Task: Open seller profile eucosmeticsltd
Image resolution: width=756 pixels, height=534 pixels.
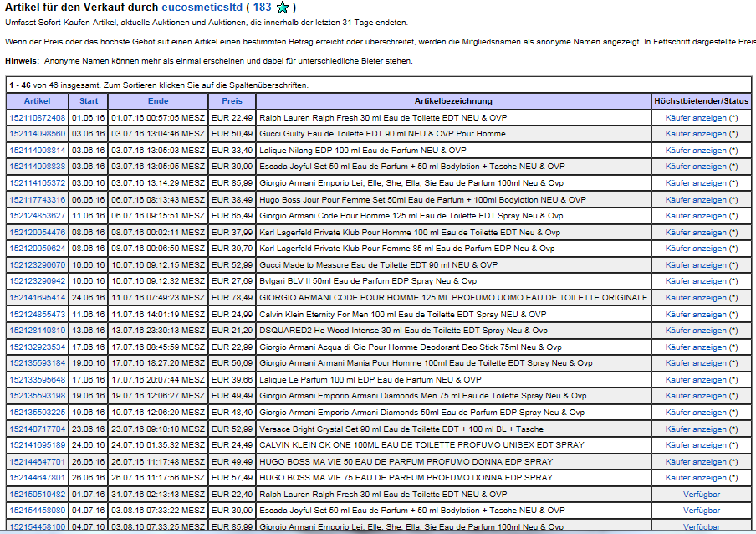Action: 202,8
